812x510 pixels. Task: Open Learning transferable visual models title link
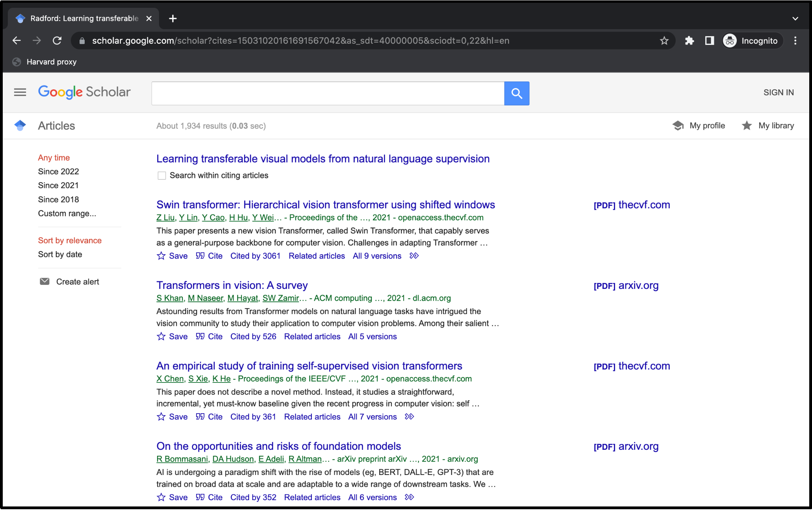(323, 159)
